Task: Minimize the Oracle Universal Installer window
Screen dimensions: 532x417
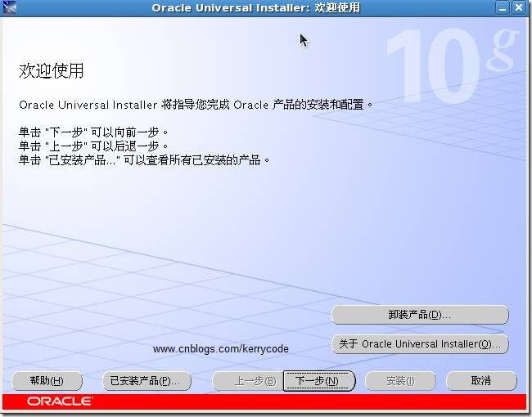Action: click(x=503, y=7)
